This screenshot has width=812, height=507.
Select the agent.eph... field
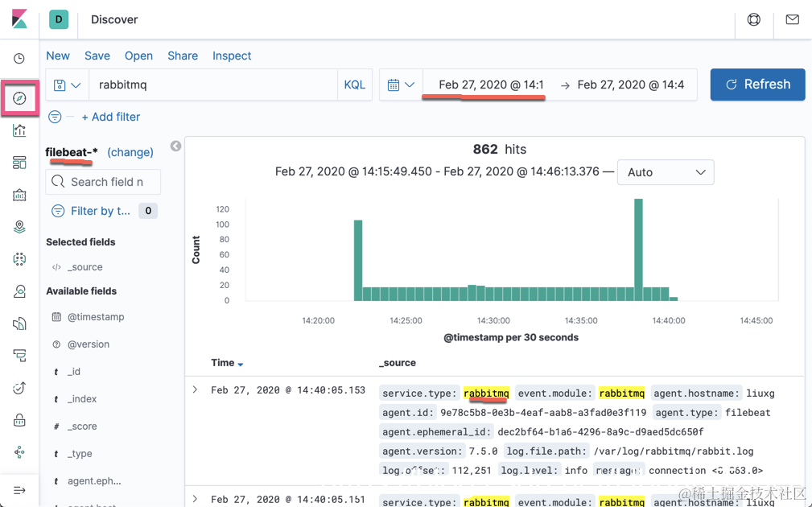(x=94, y=481)
